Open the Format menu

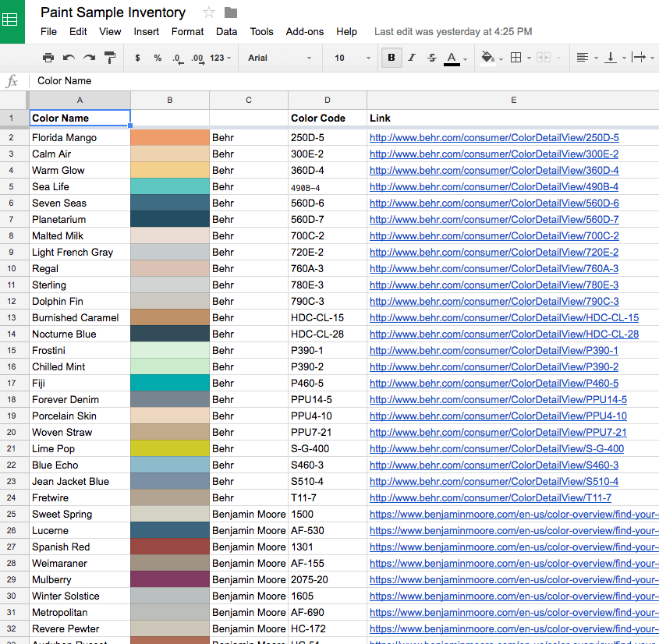click(187, 32)
